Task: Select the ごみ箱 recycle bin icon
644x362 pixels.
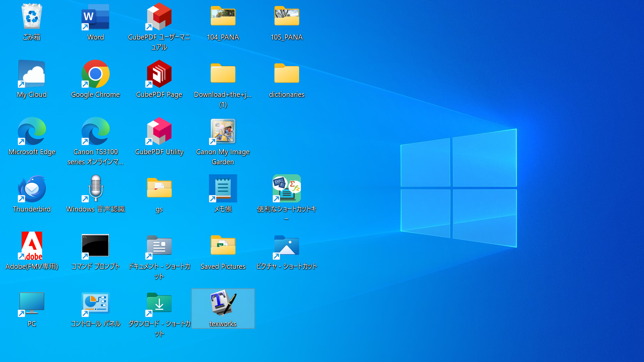Action: coord(32,16)
